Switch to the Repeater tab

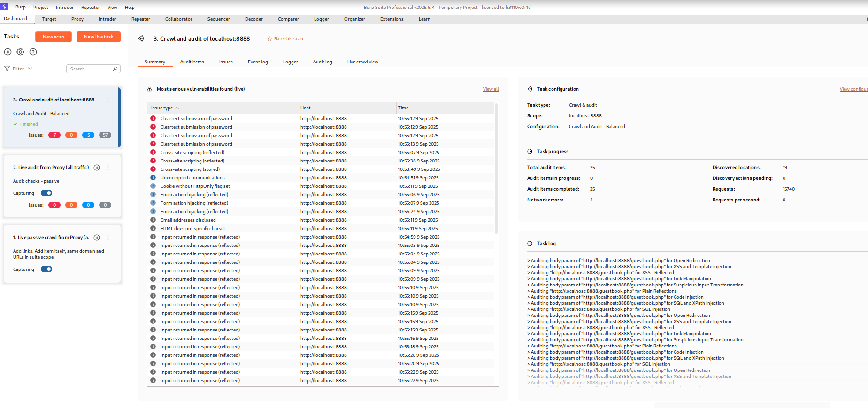point(141,19)
